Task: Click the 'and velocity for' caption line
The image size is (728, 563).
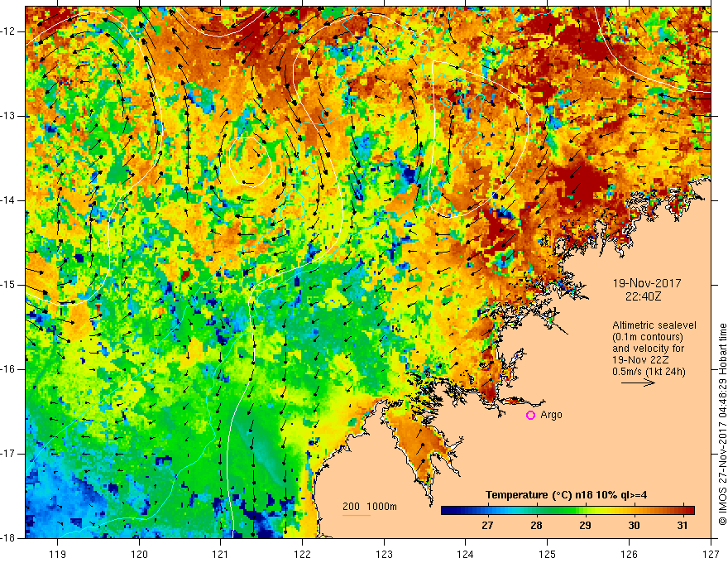Action: pos(648,349)
